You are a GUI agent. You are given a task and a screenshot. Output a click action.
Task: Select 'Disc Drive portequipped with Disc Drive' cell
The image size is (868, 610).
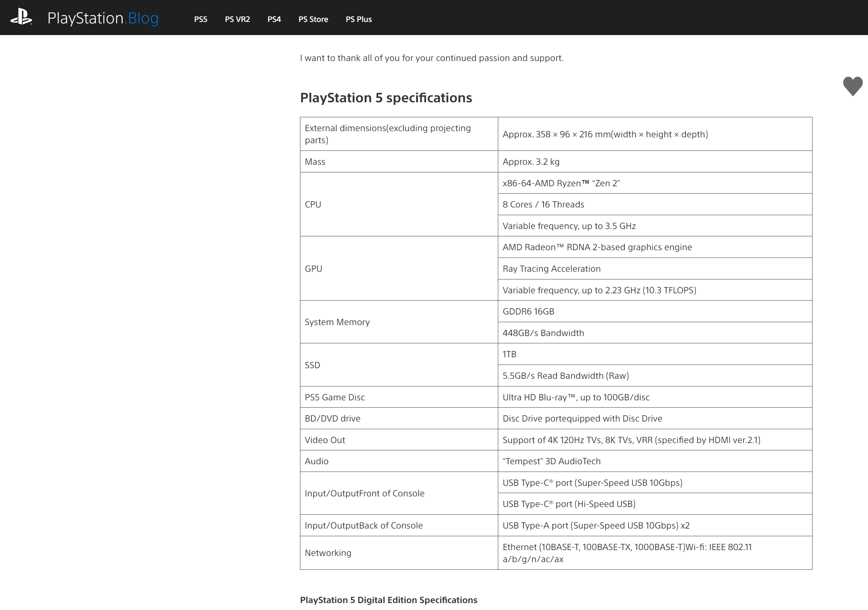[655, 419]
